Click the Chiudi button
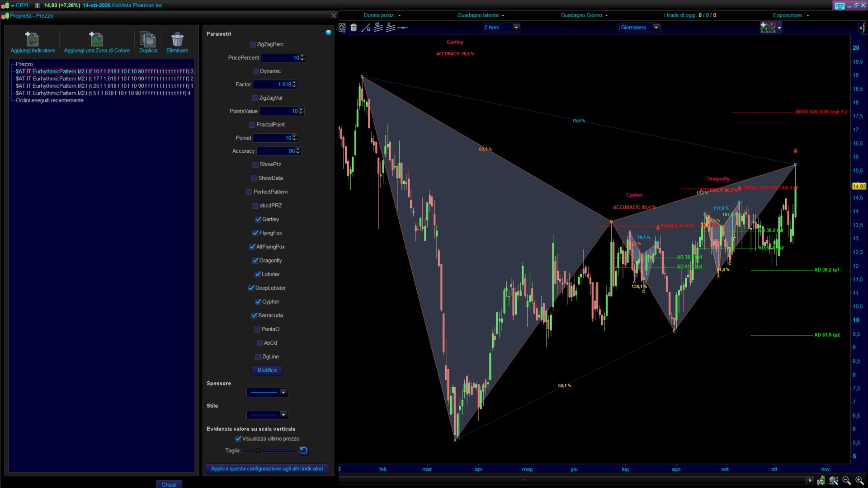 [x=169, y=484]
